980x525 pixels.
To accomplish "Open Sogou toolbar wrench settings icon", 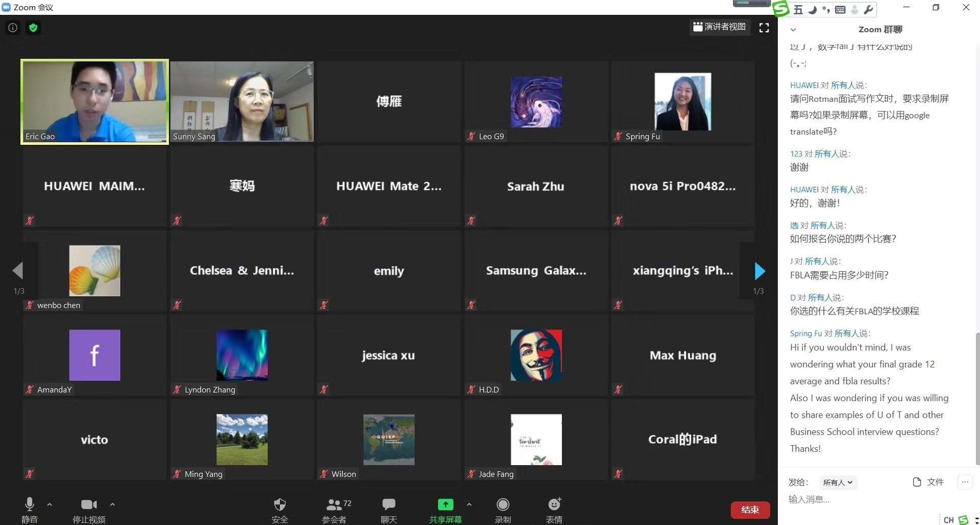I will [x=868, y=9].
